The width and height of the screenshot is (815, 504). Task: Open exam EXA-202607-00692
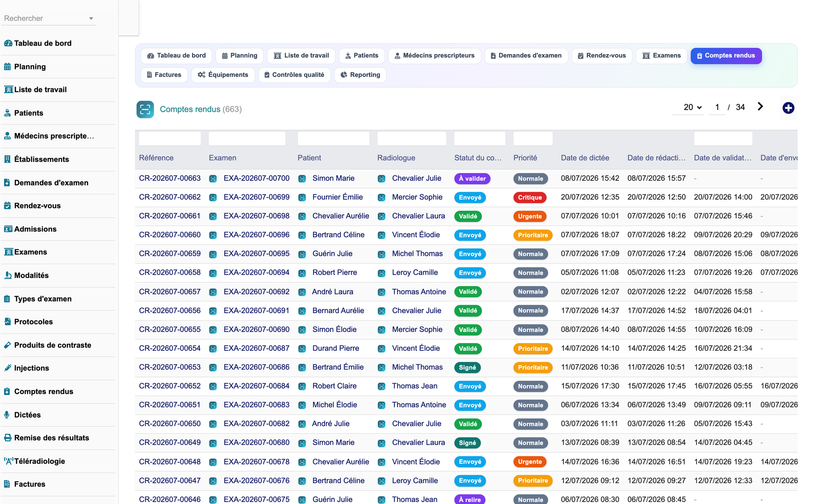(x=256, y=292)
